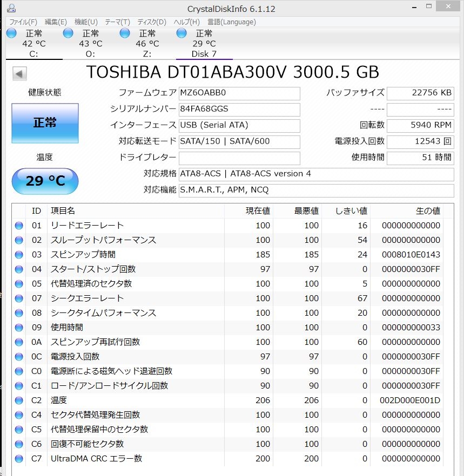Select the 回復不可能セクタ数 attribute name
Image resolution: width=464 pixels, height=476 pixels.
(x=87, y=444)
